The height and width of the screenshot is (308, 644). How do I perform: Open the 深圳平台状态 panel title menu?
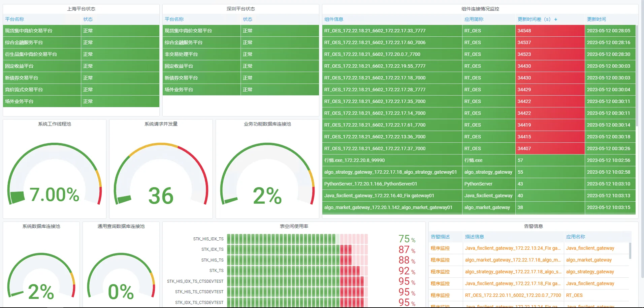(x=240, y=9)
